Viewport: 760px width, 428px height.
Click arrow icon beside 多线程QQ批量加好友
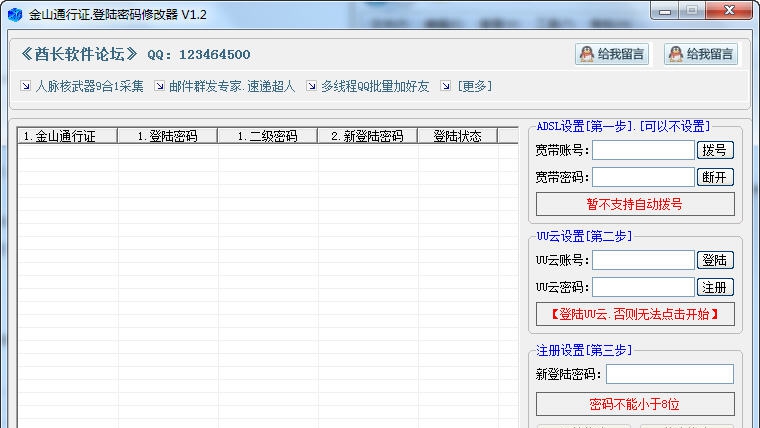pos(312,86)
